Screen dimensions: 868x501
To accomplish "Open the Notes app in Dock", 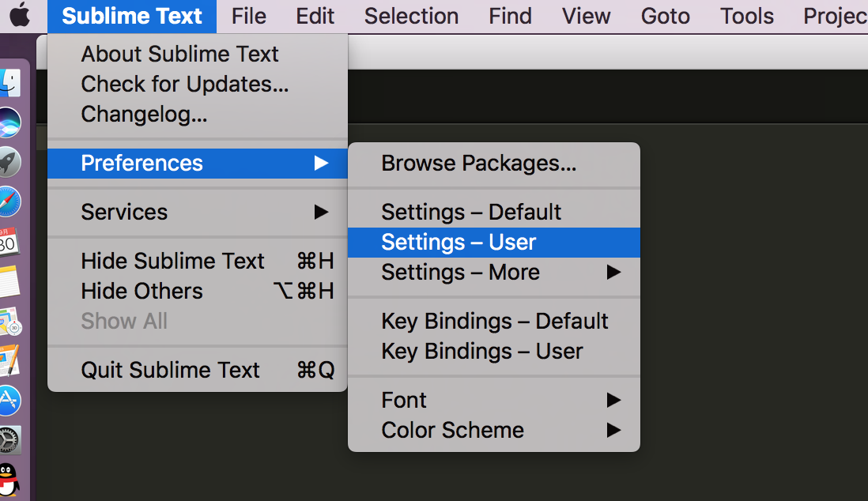I will click(x=9, y=281).
